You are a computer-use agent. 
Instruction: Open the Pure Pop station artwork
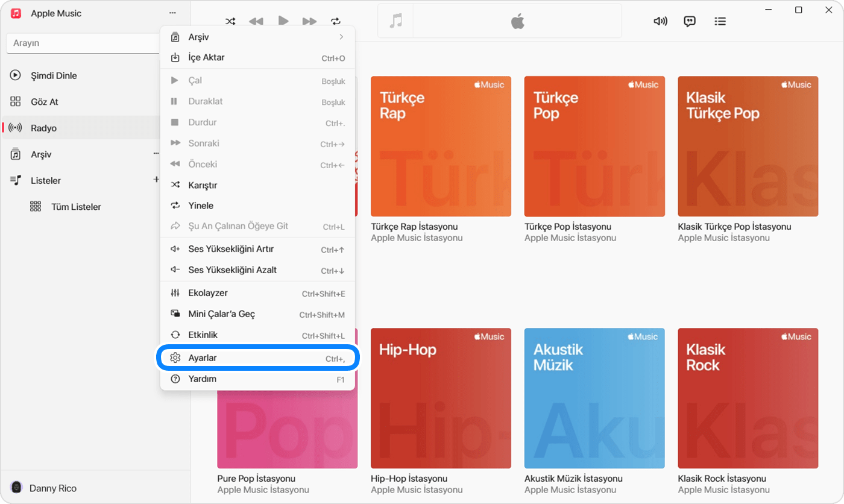click(x=287, y=429)
